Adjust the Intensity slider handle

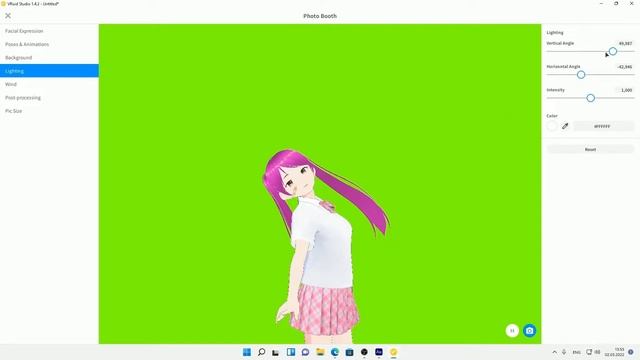(591, 98)
